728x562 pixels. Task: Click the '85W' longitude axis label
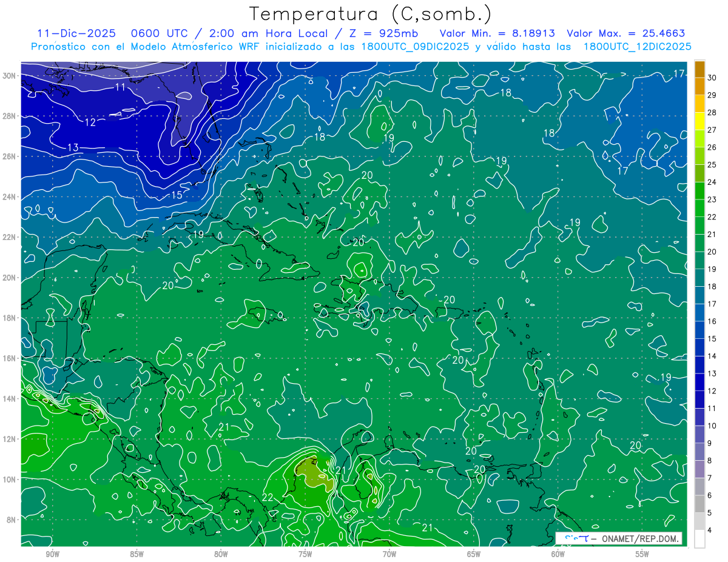click(136, 554)
